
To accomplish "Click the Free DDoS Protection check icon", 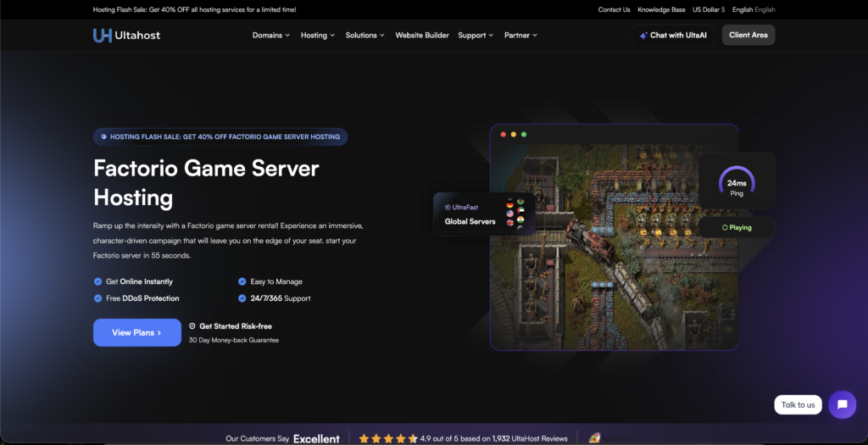I will (x=98, y=298).
